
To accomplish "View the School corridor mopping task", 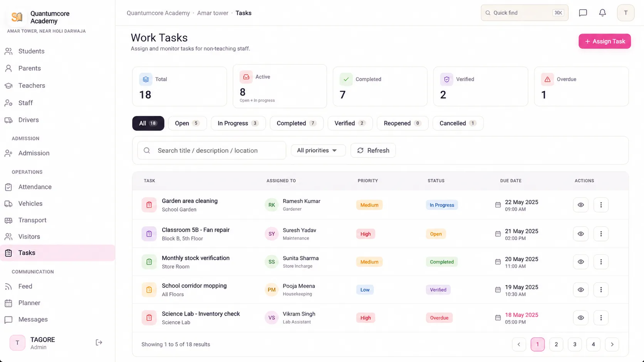I will [580, 290].
